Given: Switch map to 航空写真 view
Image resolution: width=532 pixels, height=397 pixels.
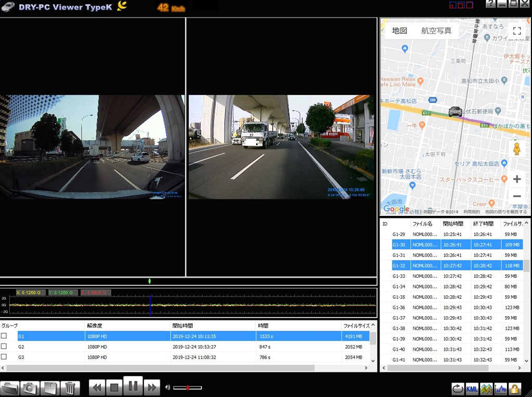Looking at the screenshot, I should pyautogui.click(x=436, y=31).
